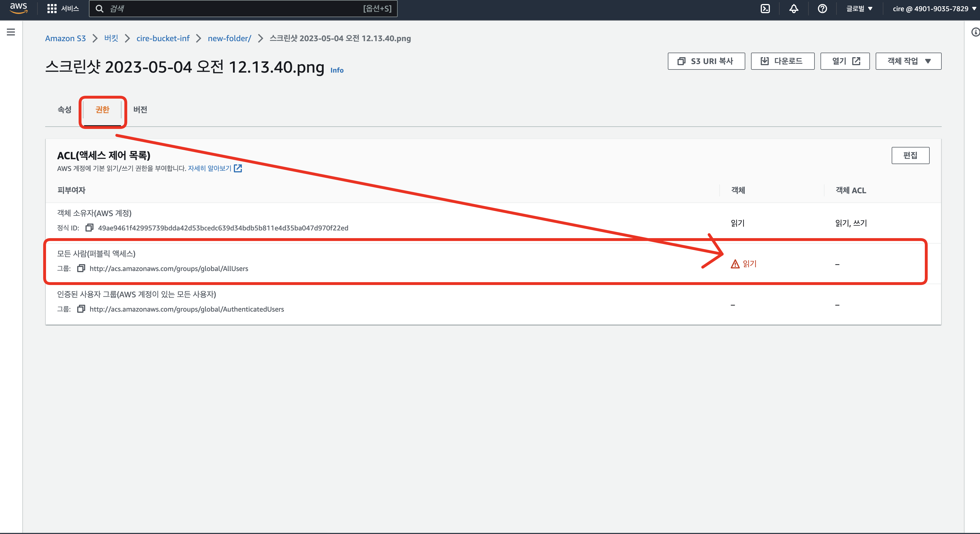Viewport: 980px width, 534px height.
Task: Open the help question mark icon
Action: click(x=822, y=9)
